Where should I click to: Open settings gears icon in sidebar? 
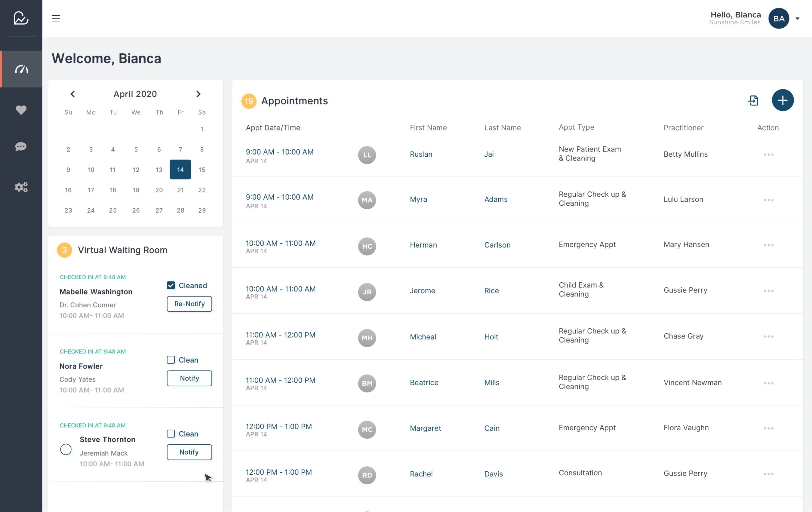pos(21,187)
